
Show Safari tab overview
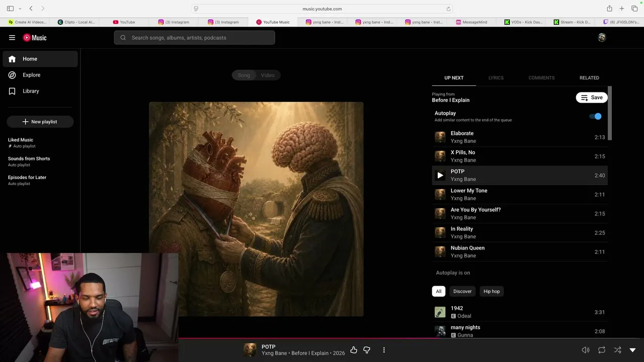634,9
